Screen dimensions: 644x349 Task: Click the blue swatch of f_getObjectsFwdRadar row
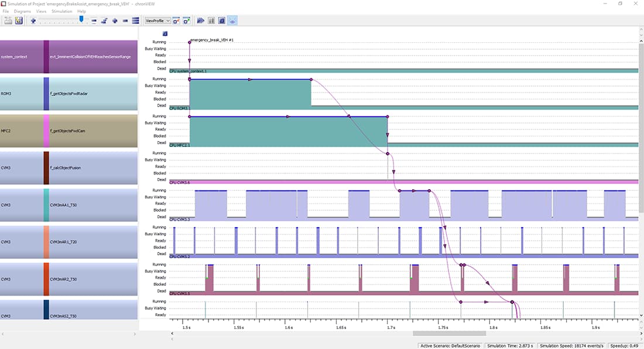(46, 94)
